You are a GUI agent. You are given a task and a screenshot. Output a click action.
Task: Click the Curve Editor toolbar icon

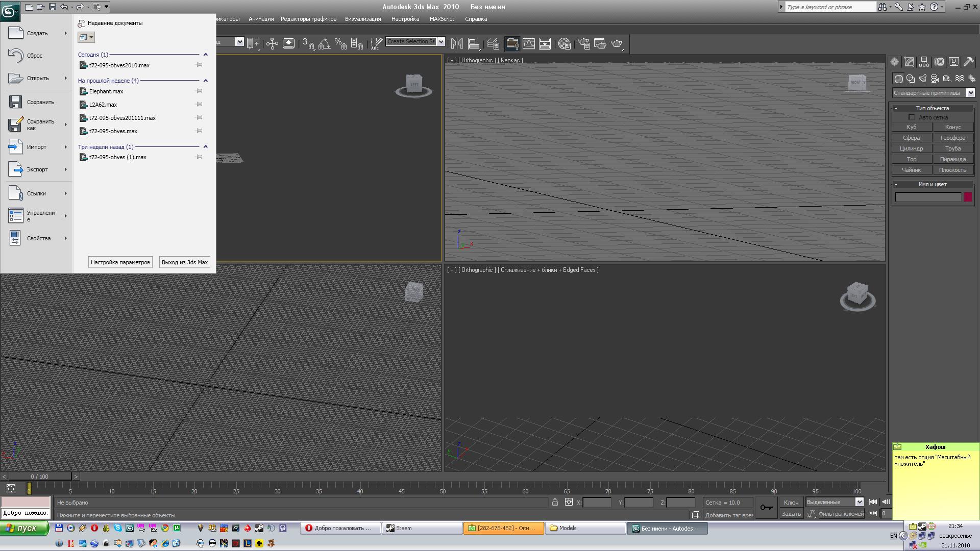529,44
